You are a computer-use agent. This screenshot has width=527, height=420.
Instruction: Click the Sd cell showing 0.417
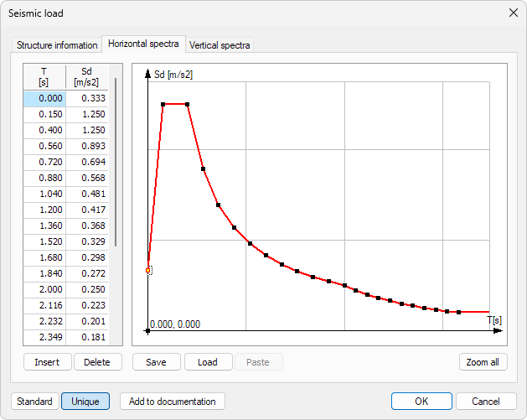point(87,210)
